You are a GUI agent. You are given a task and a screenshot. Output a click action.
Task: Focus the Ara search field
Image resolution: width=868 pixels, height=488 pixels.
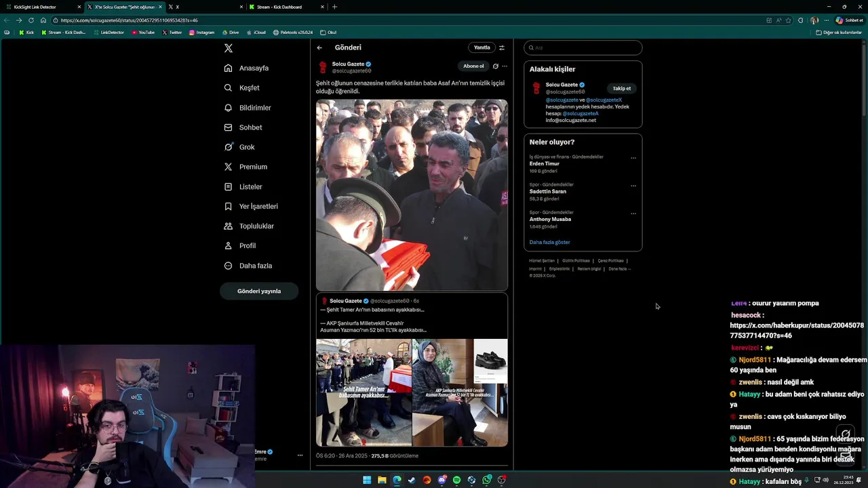click(x=583, y=47)
